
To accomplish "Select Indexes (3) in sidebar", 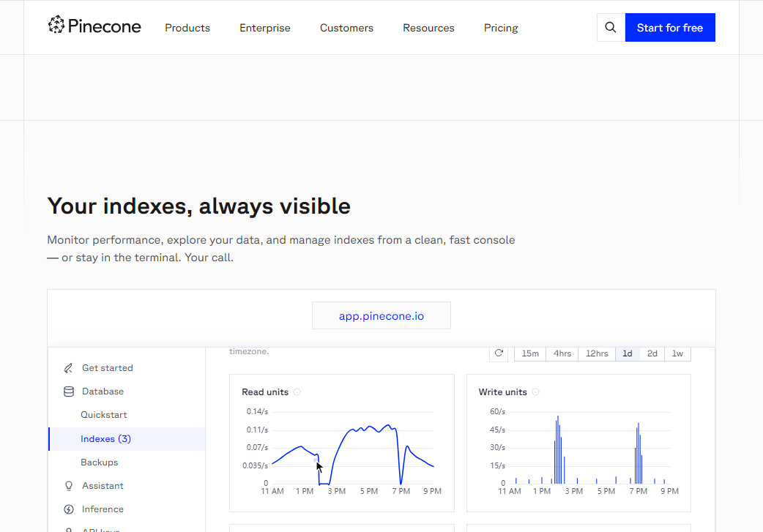I will (x=127, y=438).
